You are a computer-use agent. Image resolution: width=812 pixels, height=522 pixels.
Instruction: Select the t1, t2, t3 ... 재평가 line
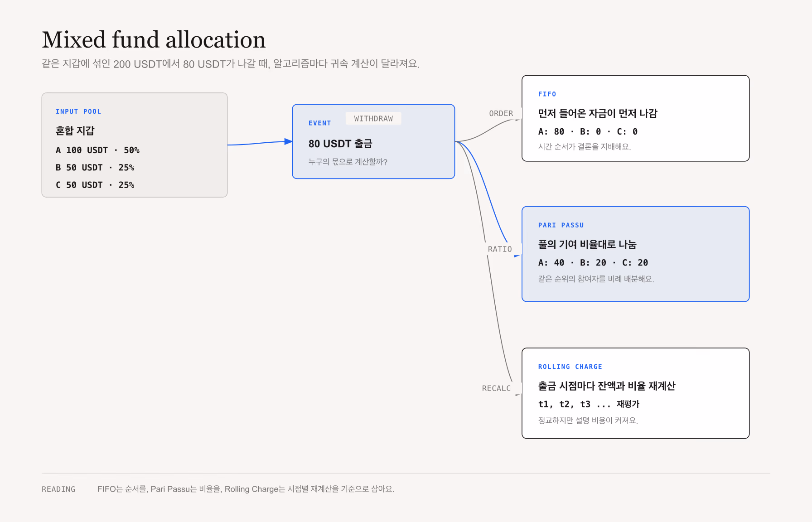(x=589, y=404)
